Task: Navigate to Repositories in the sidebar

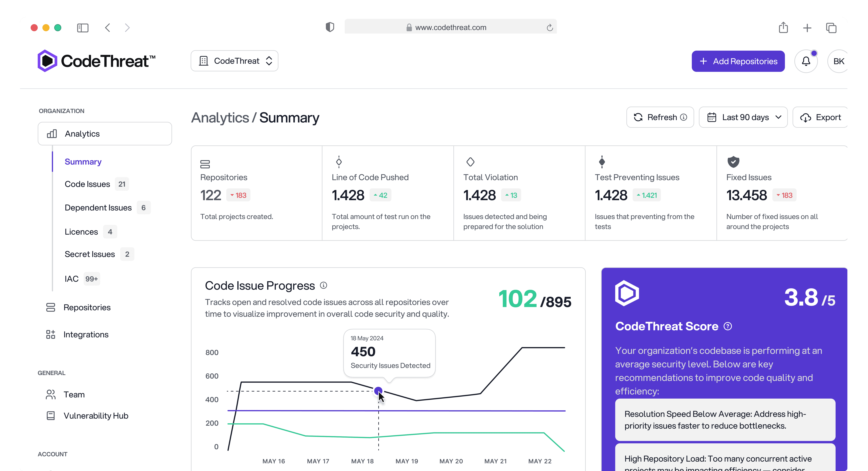Action: pos(87,307)
